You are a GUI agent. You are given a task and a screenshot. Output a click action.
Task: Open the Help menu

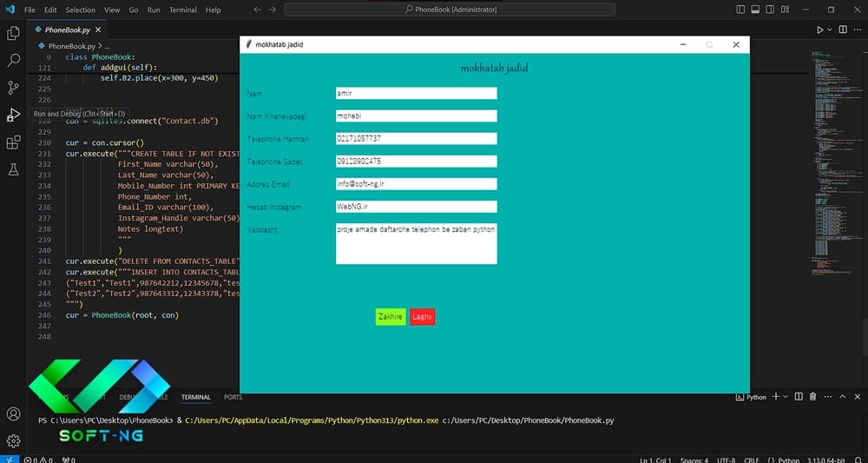(214, 10)
